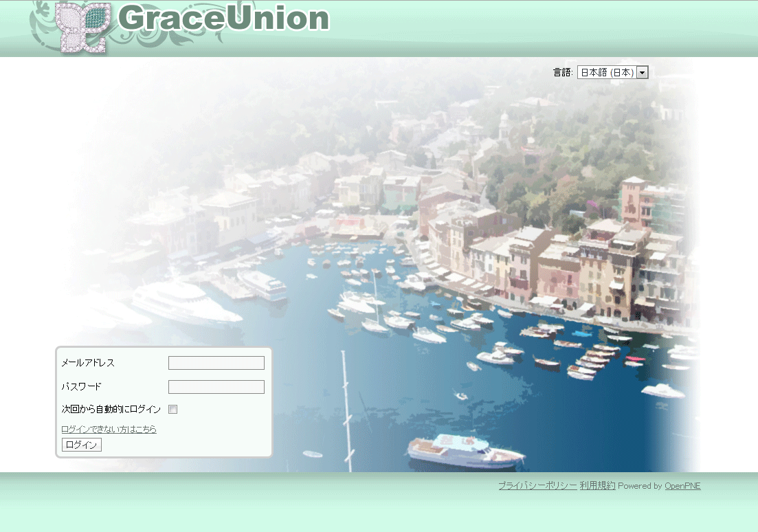Click the GraceUnion header title
The height and width of the screenshot is (532, 758).
pyautogui.click(x=223, y=19)
